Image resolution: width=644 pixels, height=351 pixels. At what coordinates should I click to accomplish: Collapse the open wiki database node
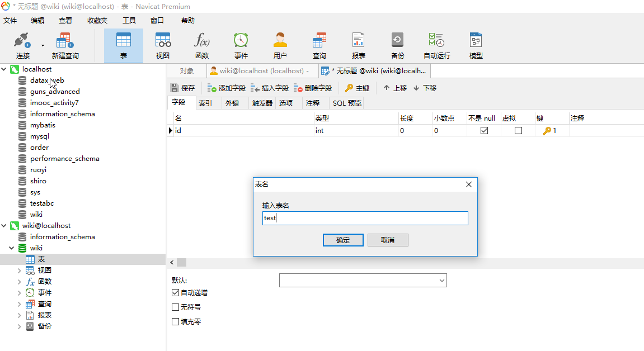tap(12, 248)
